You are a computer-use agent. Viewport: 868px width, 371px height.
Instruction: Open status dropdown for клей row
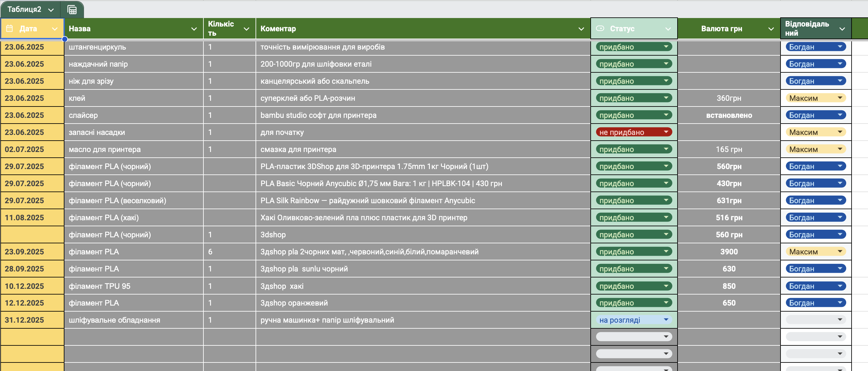point(634,98)
